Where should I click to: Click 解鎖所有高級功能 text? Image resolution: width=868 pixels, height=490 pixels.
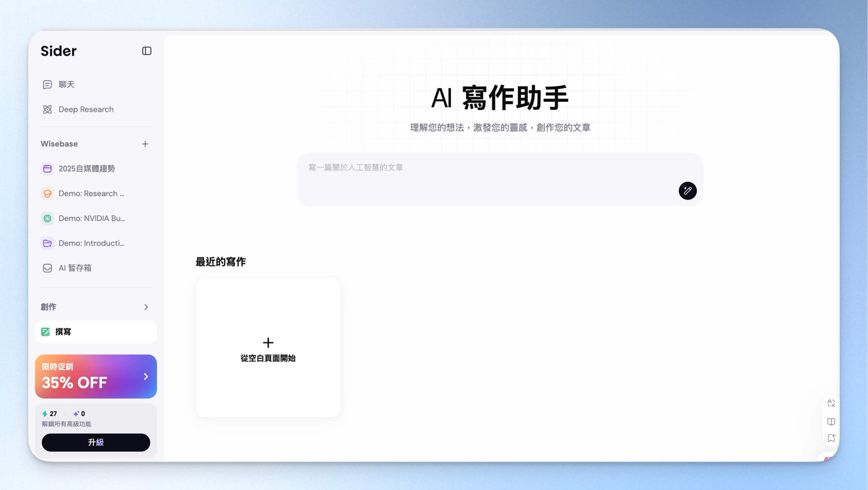pos(66,424)
